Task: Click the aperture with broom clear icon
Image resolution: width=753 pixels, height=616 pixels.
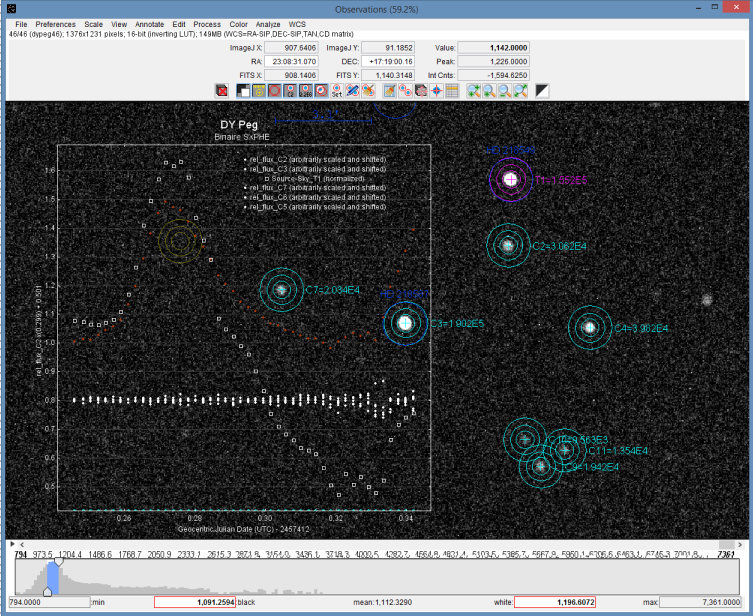Action: point(368,90)
